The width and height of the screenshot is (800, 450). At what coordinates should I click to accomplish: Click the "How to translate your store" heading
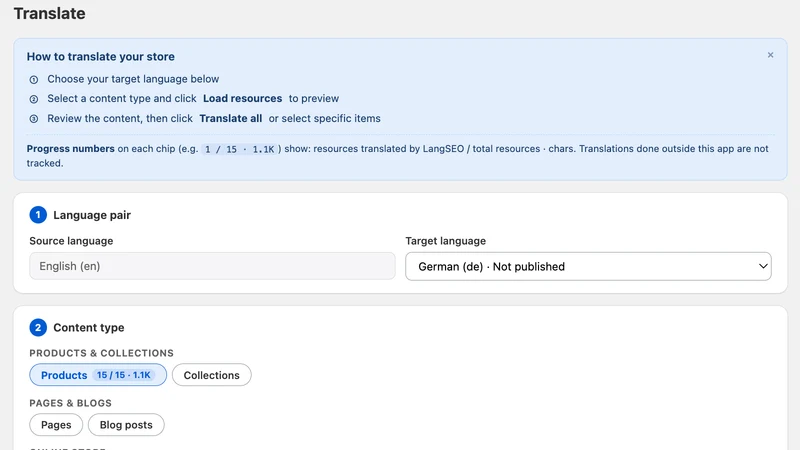[101, 57]
